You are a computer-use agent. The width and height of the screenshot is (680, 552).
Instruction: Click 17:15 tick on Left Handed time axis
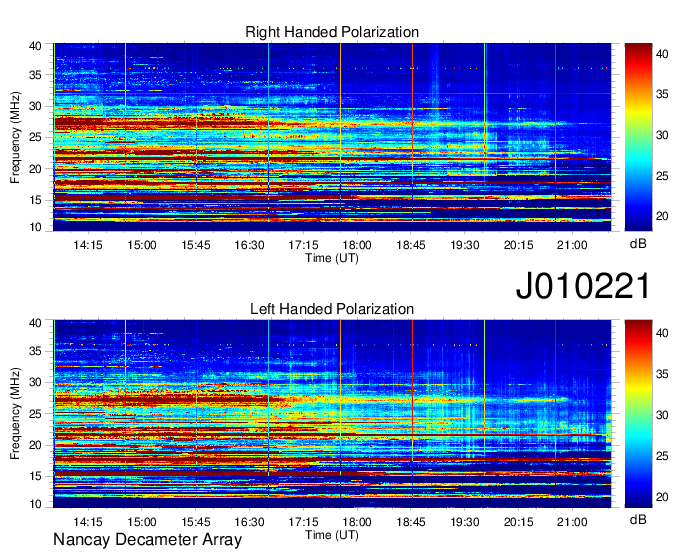pos(303,522)
